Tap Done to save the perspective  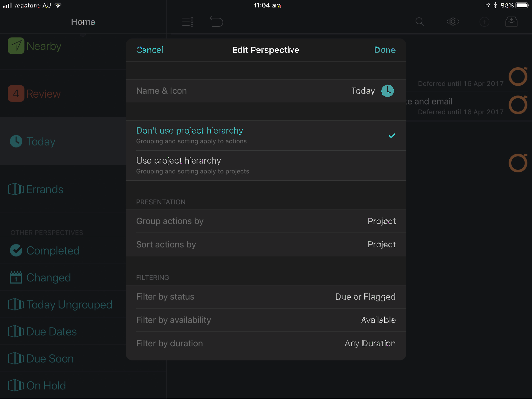(385, 50)
